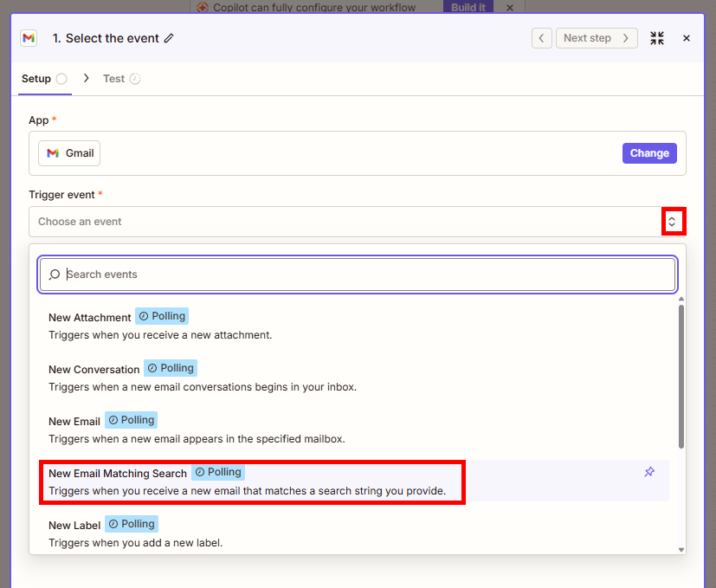Click the Next step button
This screenshot has height=588, width=716.
(597, 38)
